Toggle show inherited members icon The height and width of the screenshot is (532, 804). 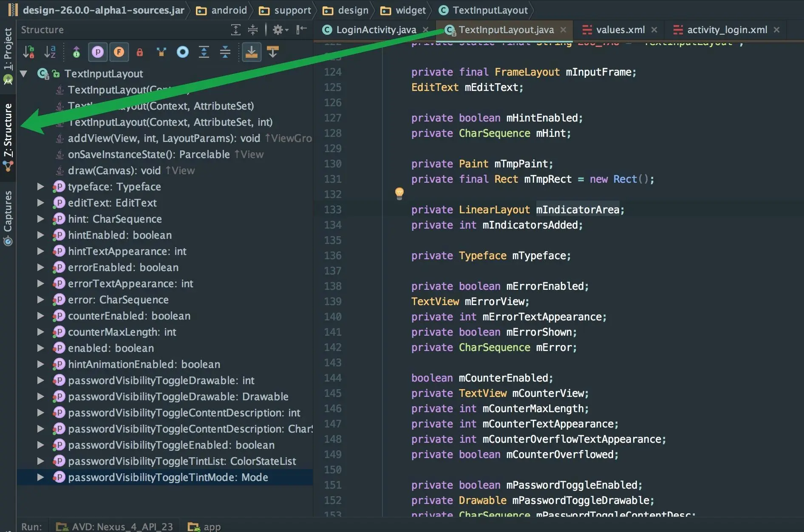[76, 52]
